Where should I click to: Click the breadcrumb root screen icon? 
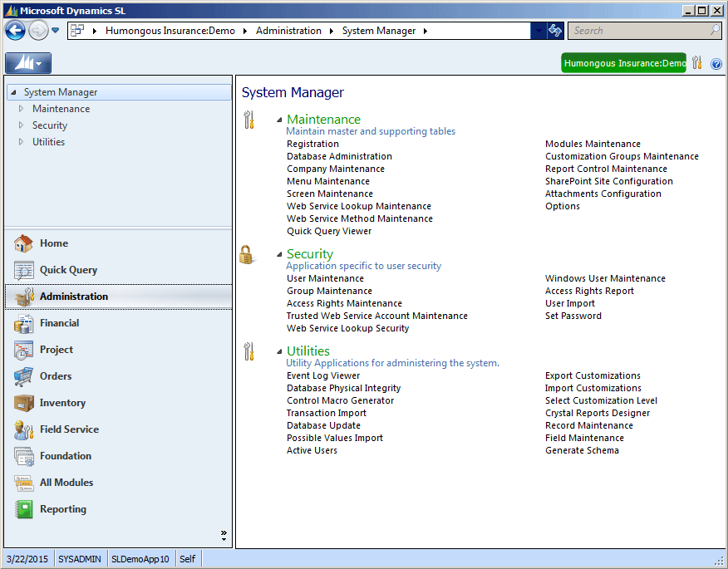click(77, 31)
